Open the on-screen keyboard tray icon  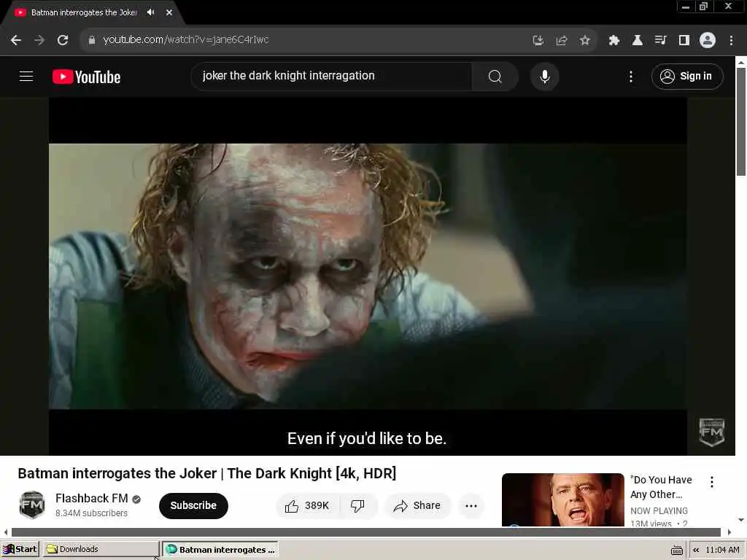click(x=676, y=550)
